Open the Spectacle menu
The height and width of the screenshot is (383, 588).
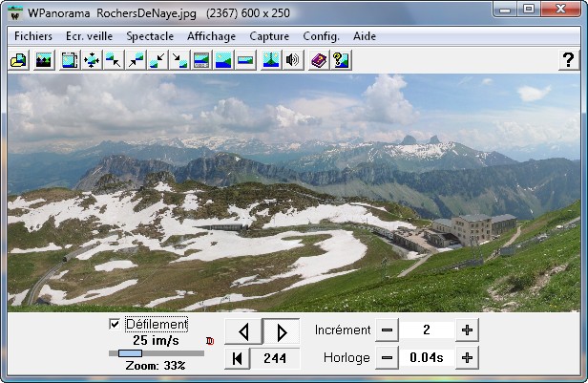(x=150, y=36)
